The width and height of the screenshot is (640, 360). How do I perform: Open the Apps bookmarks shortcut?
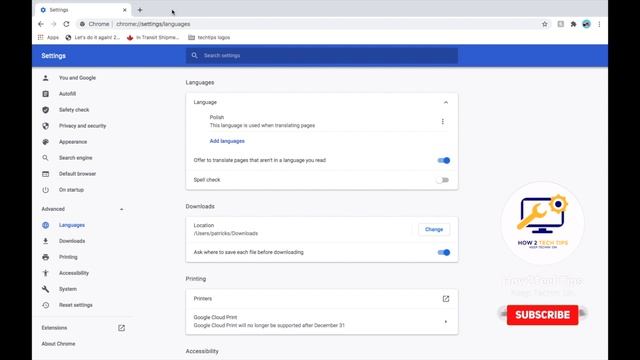click(48, 37)
